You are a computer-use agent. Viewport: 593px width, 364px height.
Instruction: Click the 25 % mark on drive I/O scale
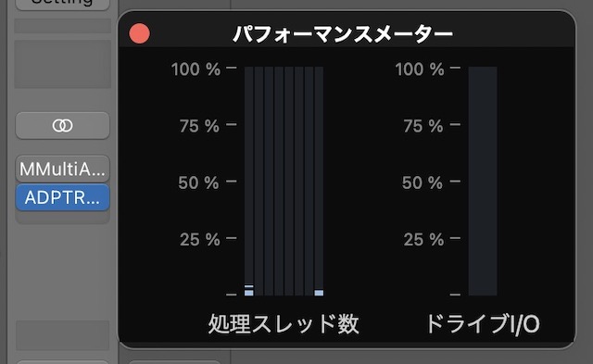423,239
